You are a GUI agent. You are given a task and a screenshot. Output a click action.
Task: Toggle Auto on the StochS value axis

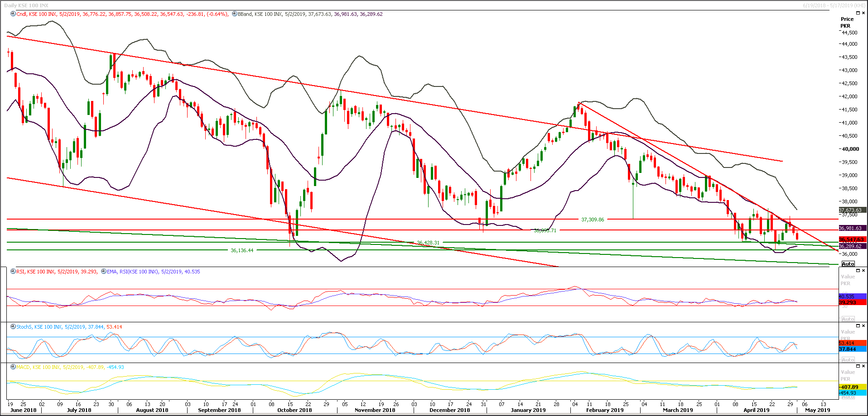coord(848,359)
